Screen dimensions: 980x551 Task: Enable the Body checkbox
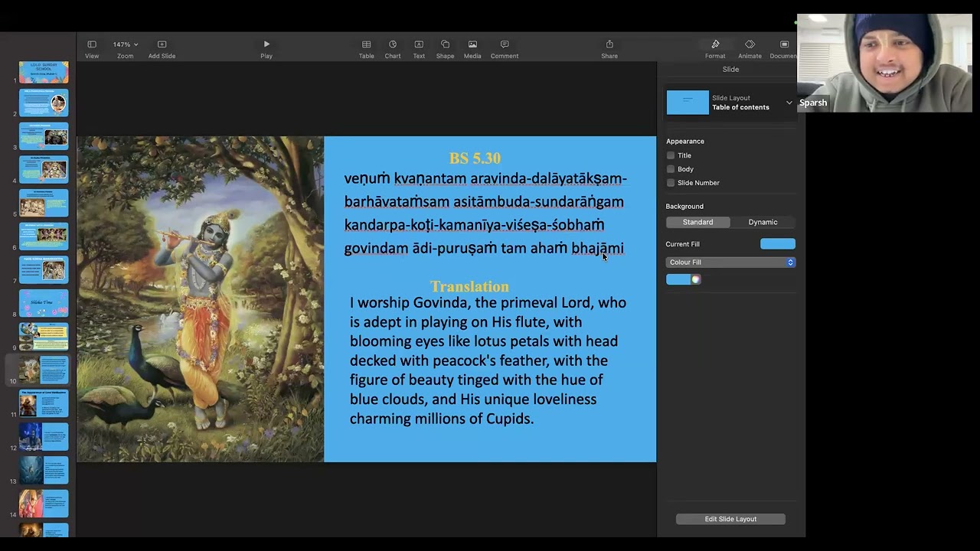pyautogui.click(x=671, y=169)
